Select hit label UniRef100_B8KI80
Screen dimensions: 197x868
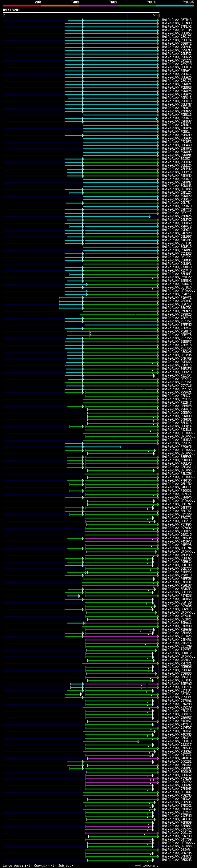point(177,565)
